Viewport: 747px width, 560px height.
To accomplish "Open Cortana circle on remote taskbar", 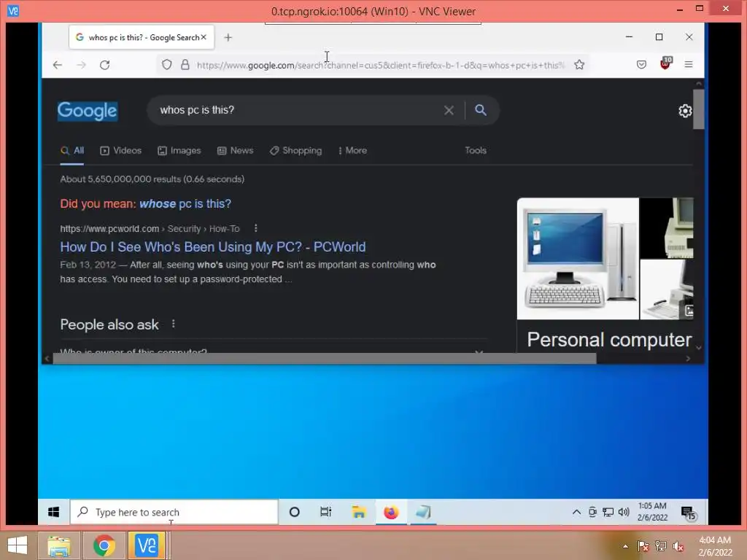I will (295, 512).
